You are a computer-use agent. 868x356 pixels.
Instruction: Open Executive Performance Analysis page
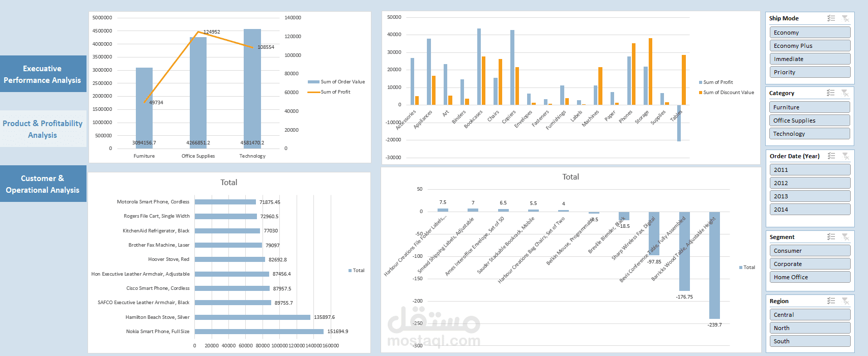[x=43, y=74]
